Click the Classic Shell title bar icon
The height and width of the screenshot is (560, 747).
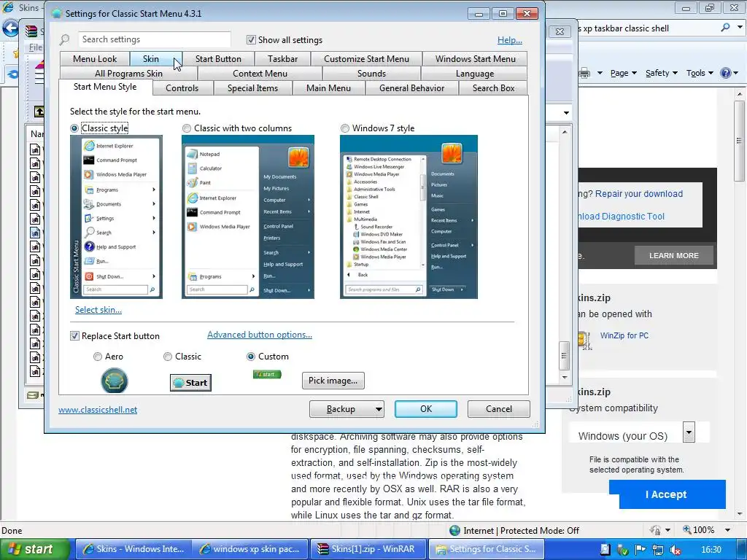click(57, 13)
